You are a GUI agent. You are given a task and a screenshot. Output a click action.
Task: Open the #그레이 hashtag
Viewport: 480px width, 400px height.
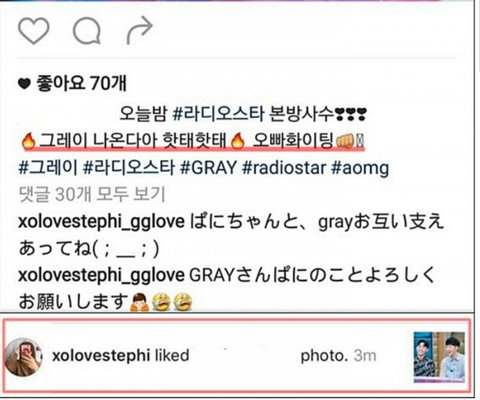click(x=48, y=167)
